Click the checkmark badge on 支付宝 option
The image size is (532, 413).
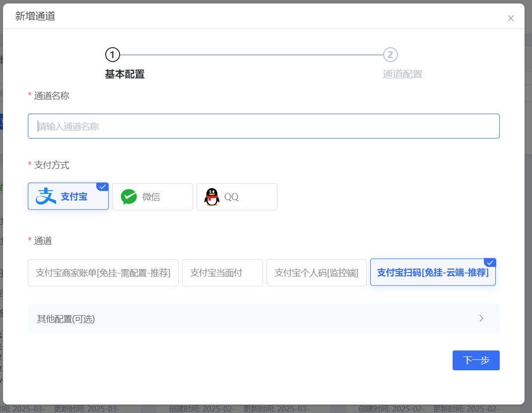[x=103, y=187]
